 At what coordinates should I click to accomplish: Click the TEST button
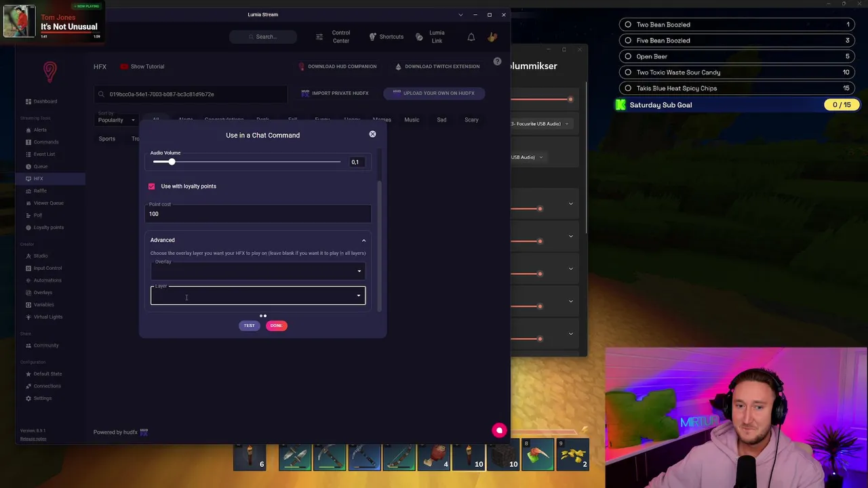coord(250,325)
